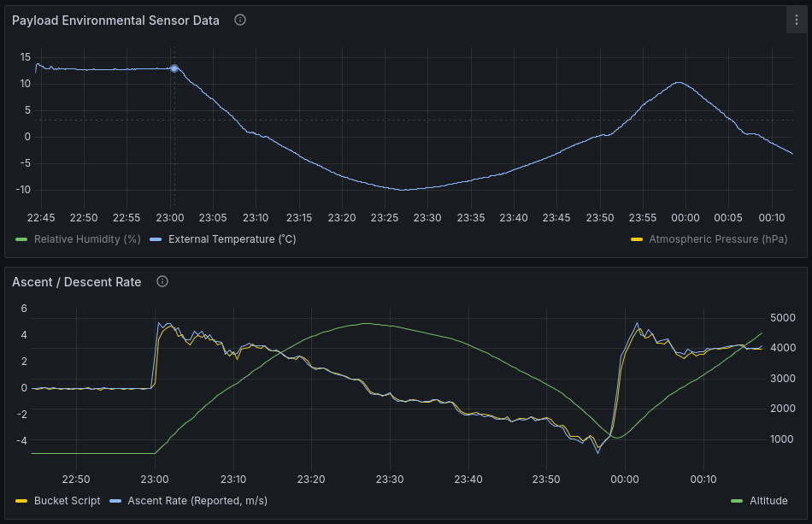Click the yellow Bucket Script legend color marker
This screenshot has width=812, height=524.
(x=21, y=501)
